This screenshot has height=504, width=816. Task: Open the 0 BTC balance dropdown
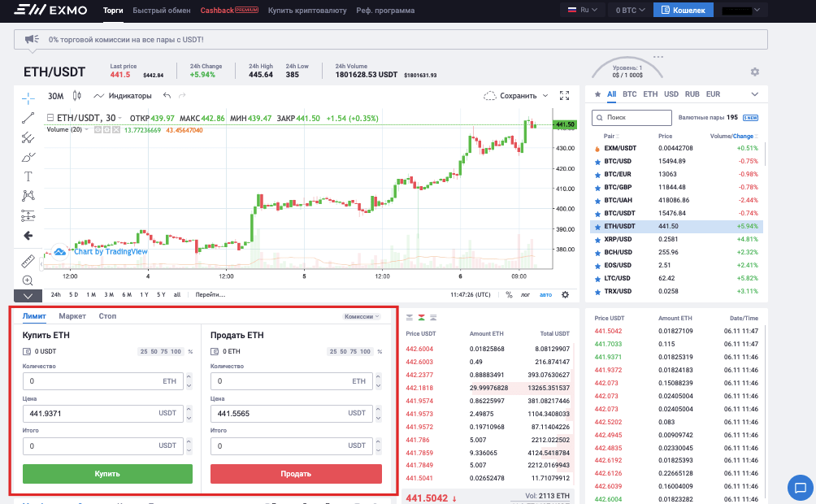(630, 10)
